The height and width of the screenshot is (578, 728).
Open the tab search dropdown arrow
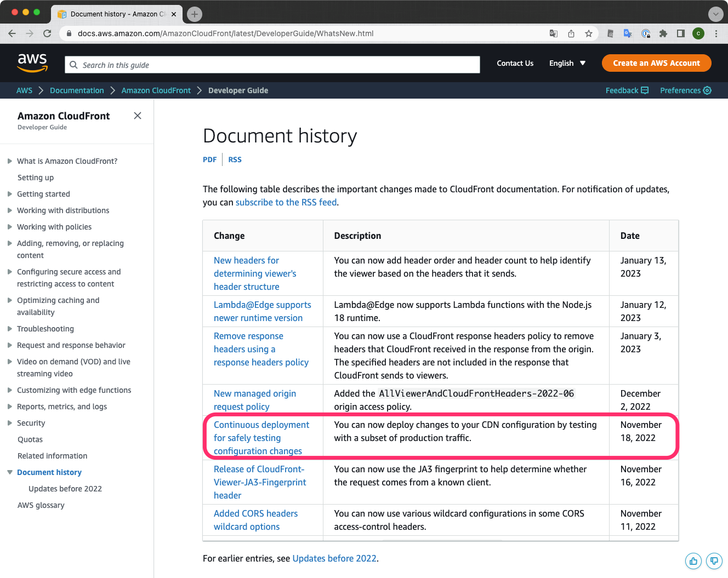[715, 14]
